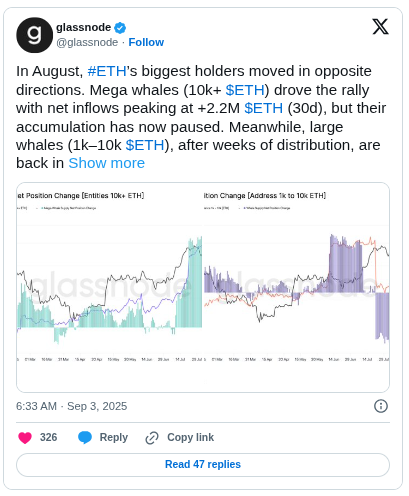Open the tweet info circle icon

pos(381,406)
